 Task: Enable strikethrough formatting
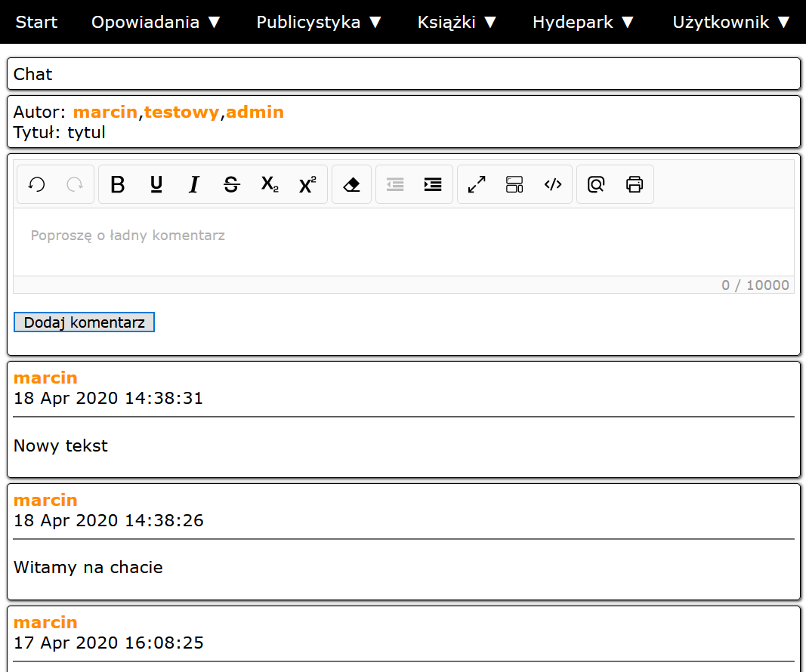click(232, 185)
